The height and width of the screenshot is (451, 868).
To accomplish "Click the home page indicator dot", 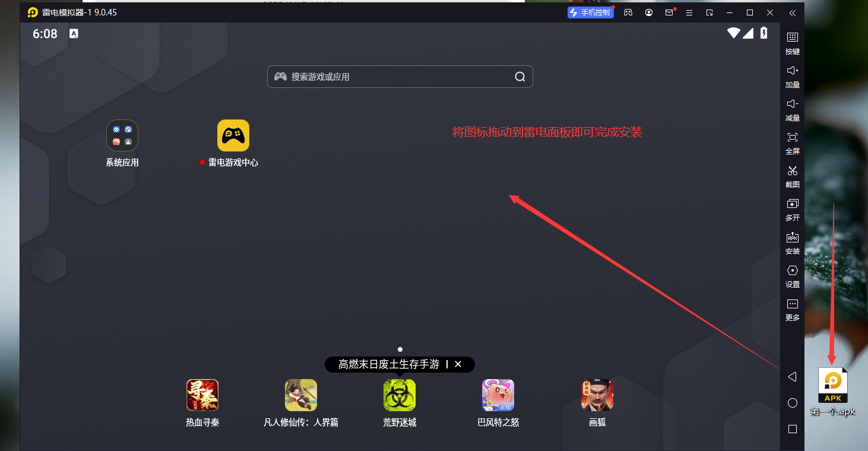I will tap(400, 349).
